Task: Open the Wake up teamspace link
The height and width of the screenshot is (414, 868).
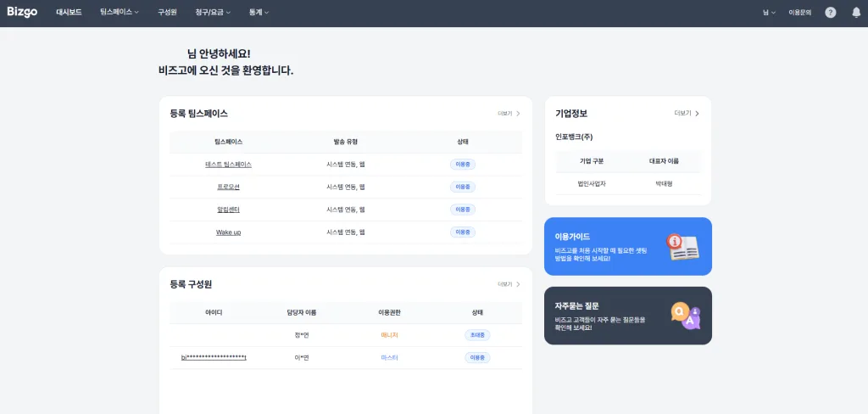Action: tap(228, 232)
